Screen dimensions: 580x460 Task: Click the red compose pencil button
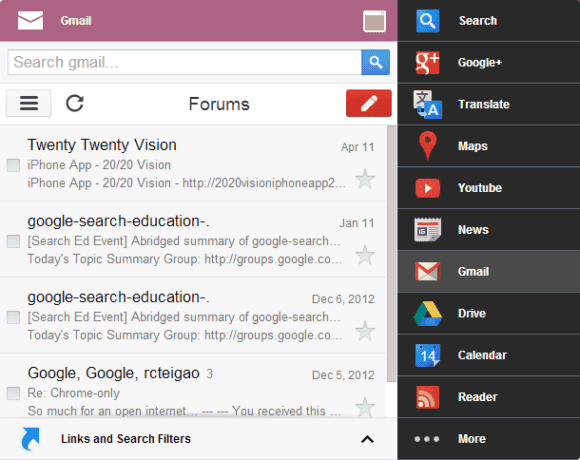[x=369, y=103]
